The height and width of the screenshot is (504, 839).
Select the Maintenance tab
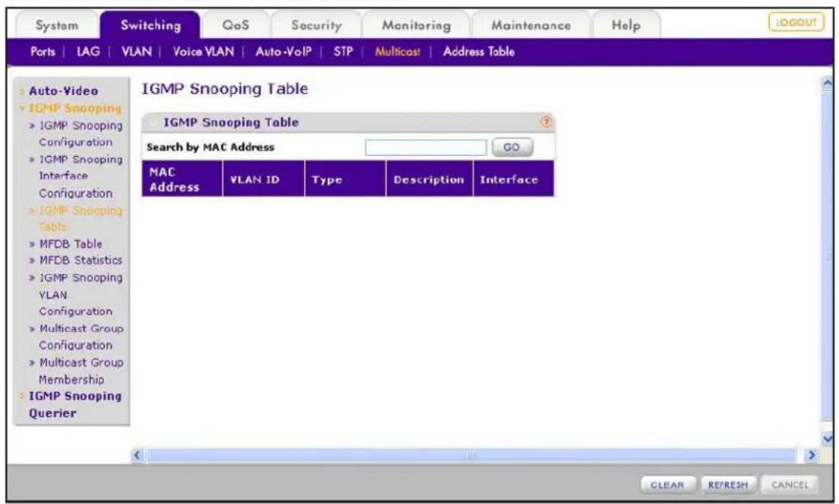[x=531, y=25]
